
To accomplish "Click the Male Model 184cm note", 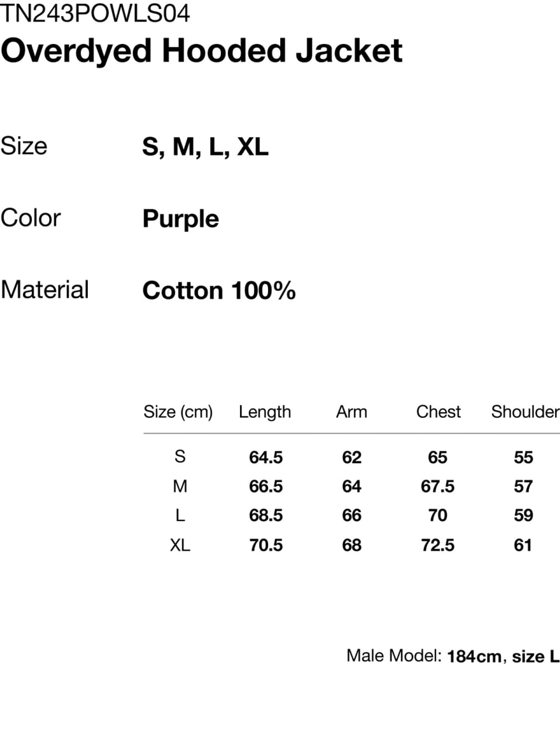I will coord(452,656).
